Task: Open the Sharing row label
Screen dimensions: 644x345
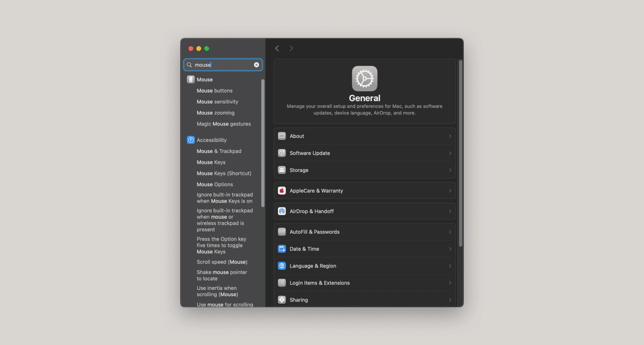Action: coord(299,300)
